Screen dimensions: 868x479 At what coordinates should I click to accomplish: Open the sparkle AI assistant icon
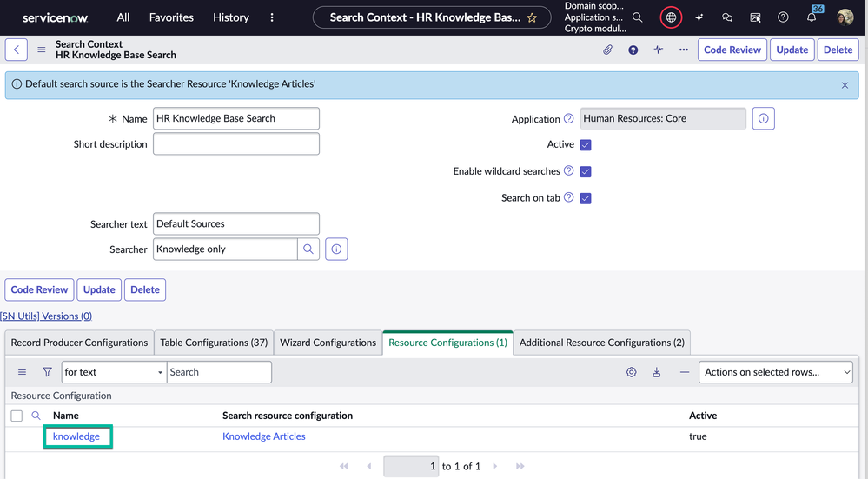tap(699, 17)
